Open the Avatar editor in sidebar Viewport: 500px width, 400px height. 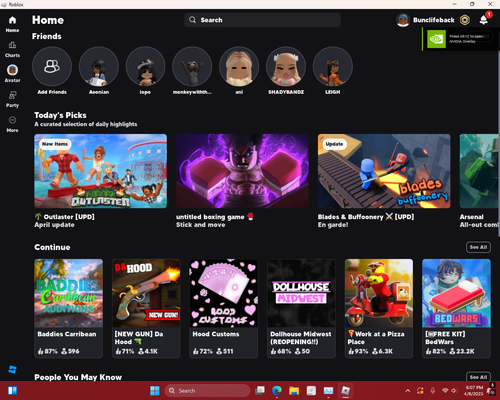(x=12, y=74)
